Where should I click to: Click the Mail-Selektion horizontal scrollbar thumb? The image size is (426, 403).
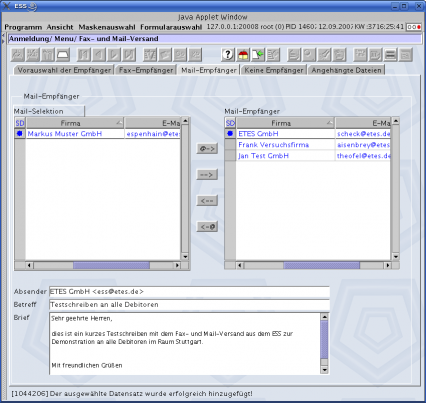click(x=111, y=265)
